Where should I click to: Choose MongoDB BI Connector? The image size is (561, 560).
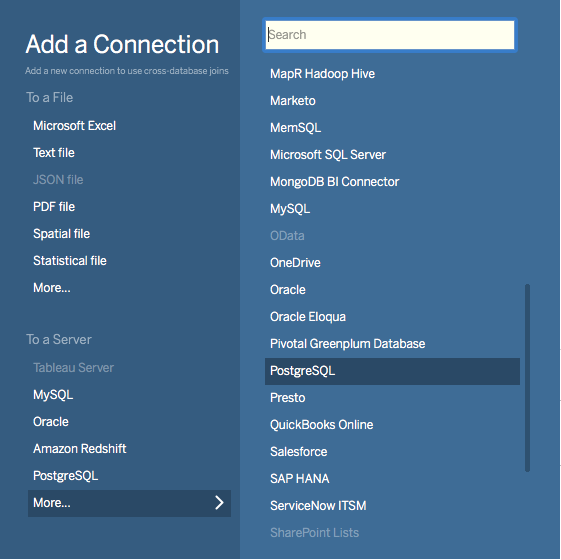[335, 182]
